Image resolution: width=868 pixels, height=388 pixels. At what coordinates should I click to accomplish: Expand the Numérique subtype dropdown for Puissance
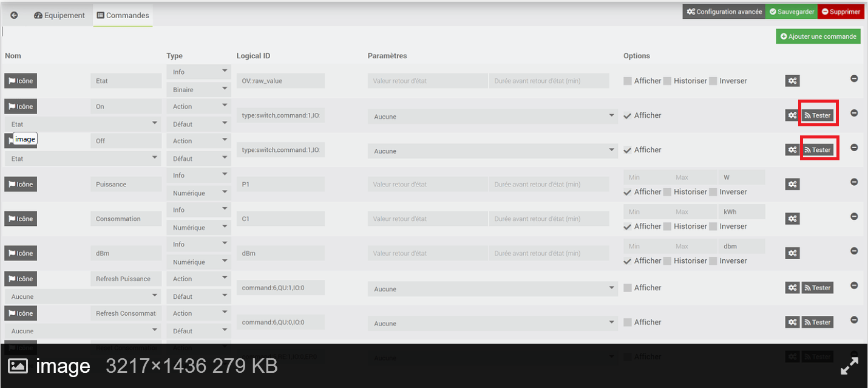click(x=198, y=193)
